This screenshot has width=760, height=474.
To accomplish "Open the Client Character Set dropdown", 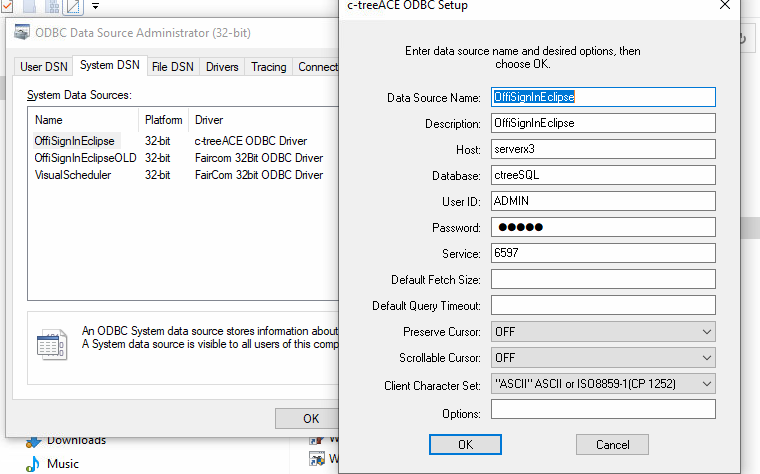I will [603, 384].
